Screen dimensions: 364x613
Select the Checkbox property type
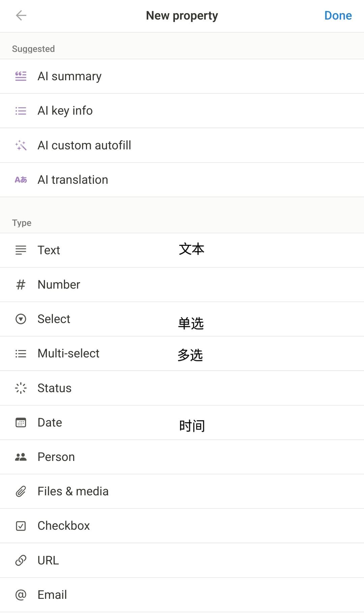click(64, 526)
